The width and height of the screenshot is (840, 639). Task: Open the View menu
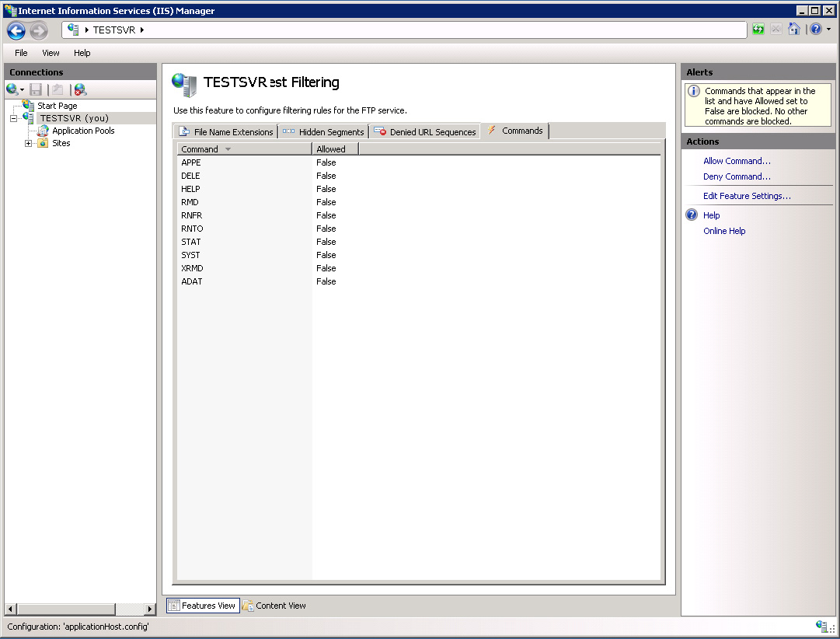(51, 53)
